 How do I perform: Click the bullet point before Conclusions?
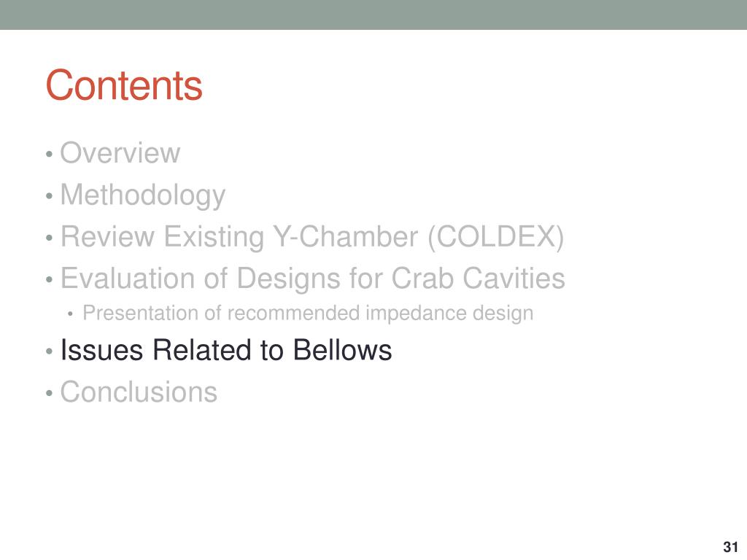[x=49, y=394]
